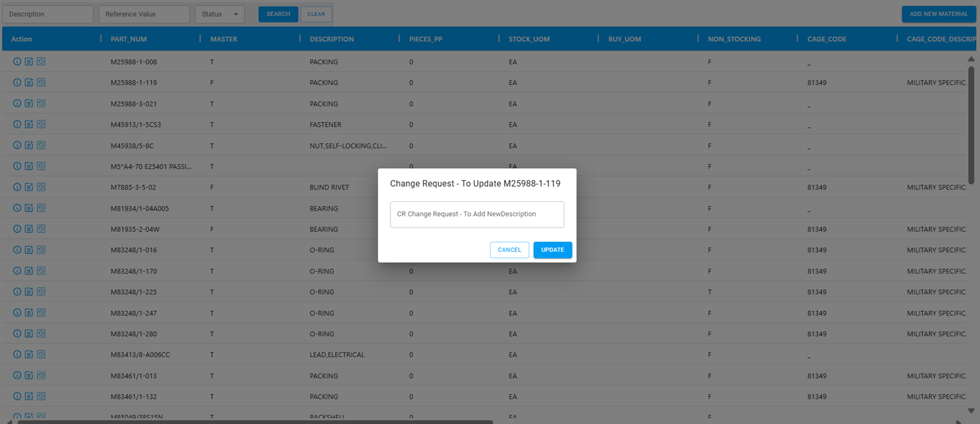Open history icon for M25988-1-008
The image size is (980, 424).
(41, 62)
